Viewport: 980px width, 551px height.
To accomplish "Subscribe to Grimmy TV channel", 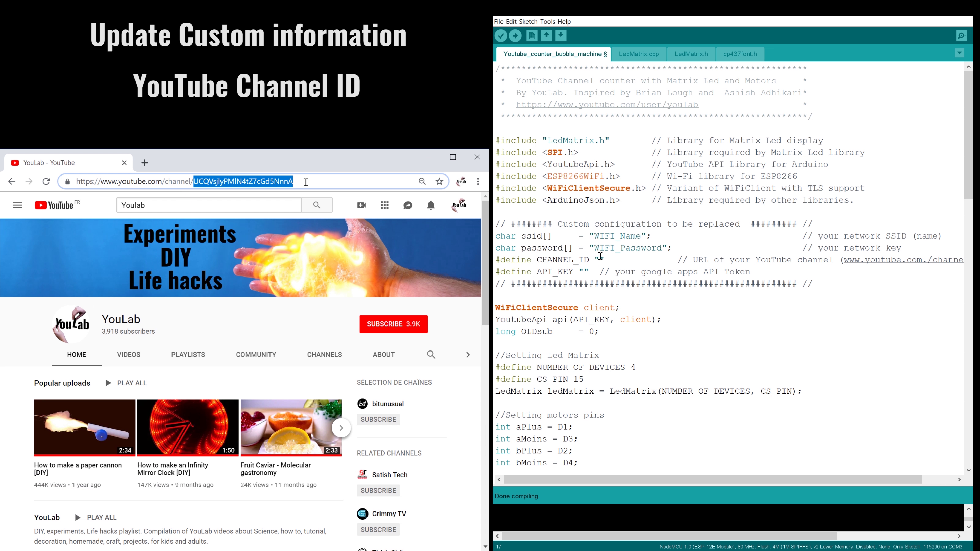I will (378, 530).
